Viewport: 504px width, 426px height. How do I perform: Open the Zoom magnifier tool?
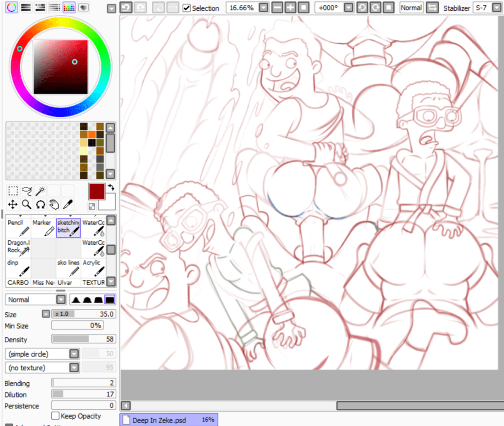pyautogui.click(x=26, y=204)
